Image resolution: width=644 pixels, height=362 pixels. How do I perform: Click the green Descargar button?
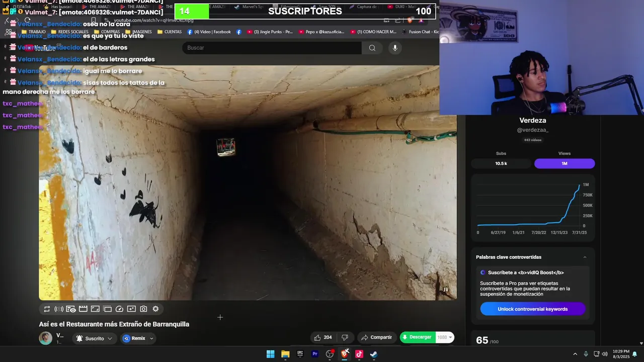click(x=417, y=337)
